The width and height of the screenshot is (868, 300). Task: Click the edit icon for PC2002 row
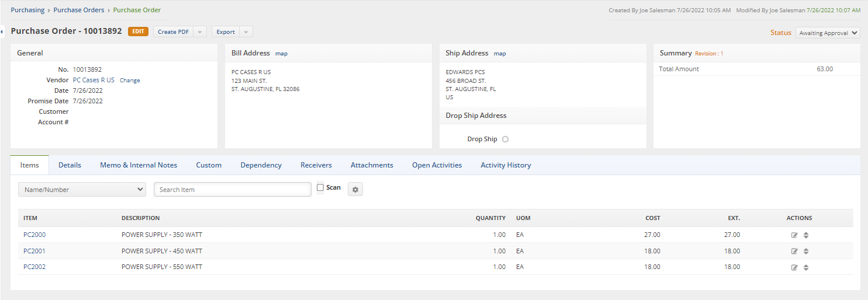pyautogui.click(x=794, y=267)
